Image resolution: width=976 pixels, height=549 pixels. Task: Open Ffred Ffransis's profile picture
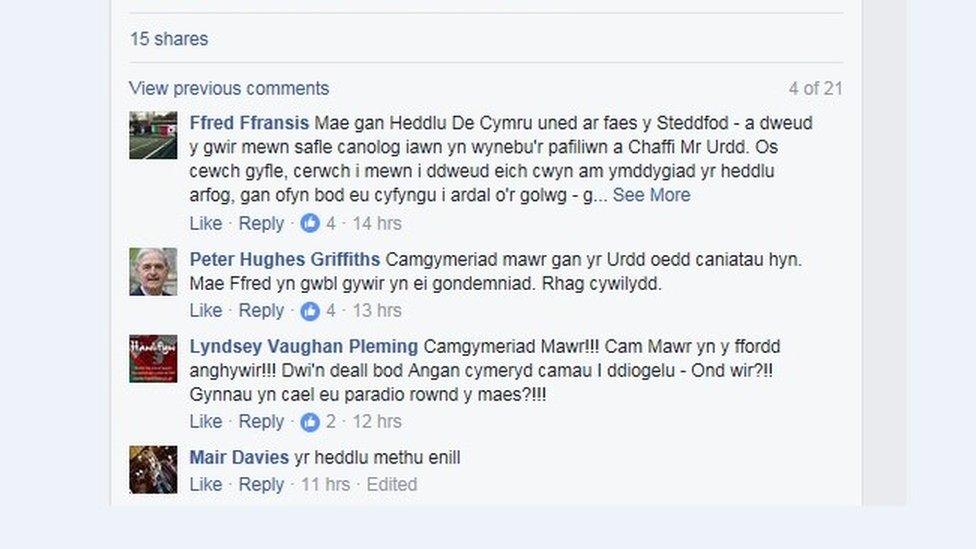click(x=153, y=135)
